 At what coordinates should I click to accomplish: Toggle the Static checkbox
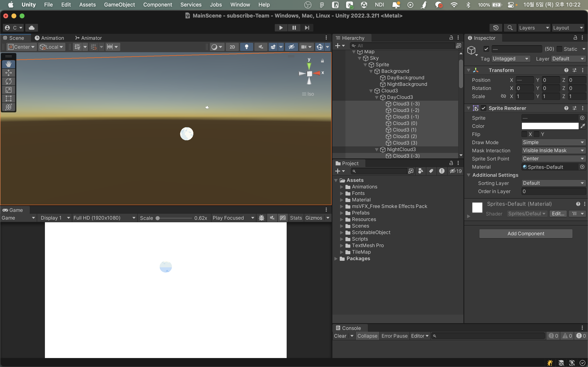click(560, 49)
